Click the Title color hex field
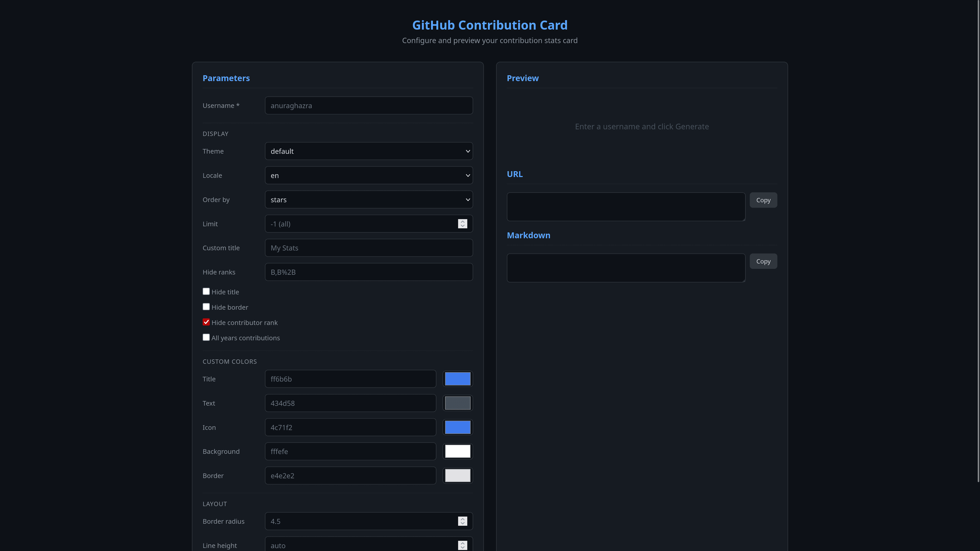The image size is (980, 551). [x=350, y=379]
